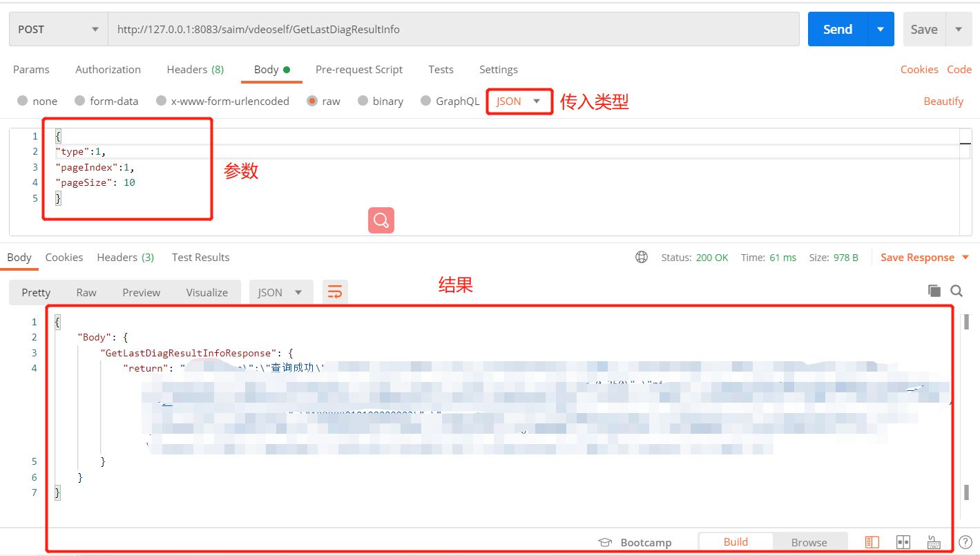The height and width of the screenshot is (556, 980).
Task: Open the response Headers (3) tab
Action: tap(125, 258)
